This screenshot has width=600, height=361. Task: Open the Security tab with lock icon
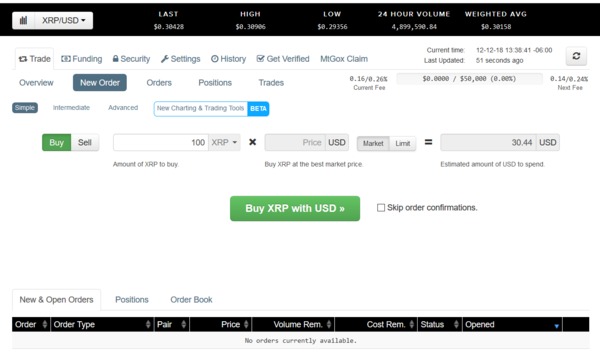click(131, 59)
